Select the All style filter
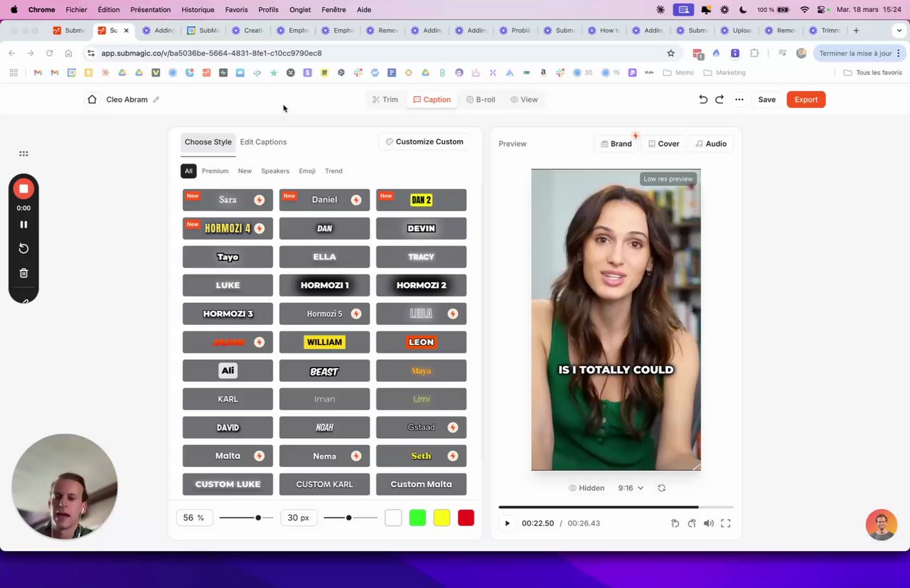The image size is (910, 588). click(x=188, y=171)
